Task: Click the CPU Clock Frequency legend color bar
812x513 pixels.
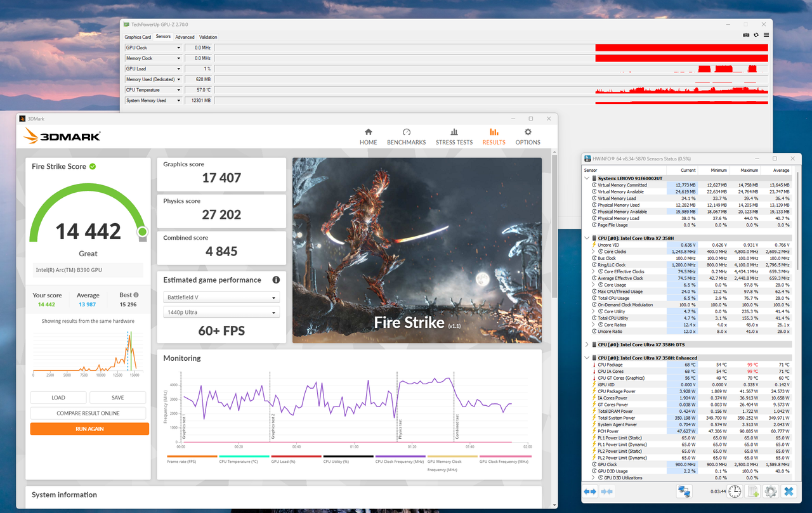Action: tap(401, 456)
